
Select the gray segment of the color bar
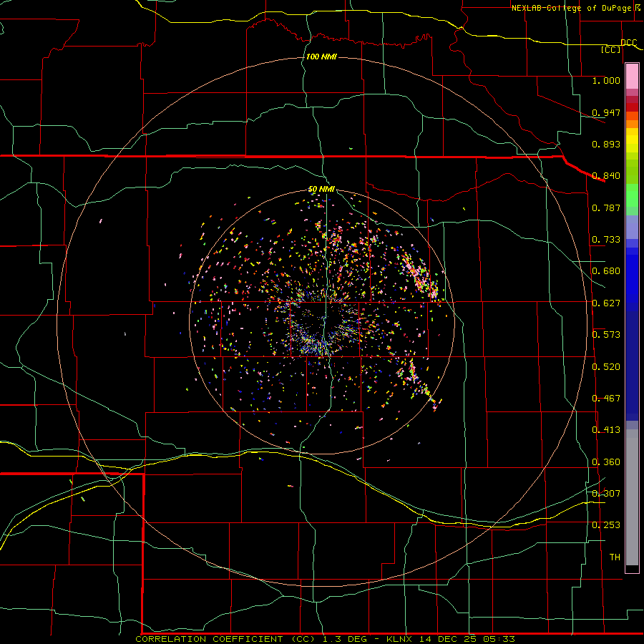pos(632,497)
